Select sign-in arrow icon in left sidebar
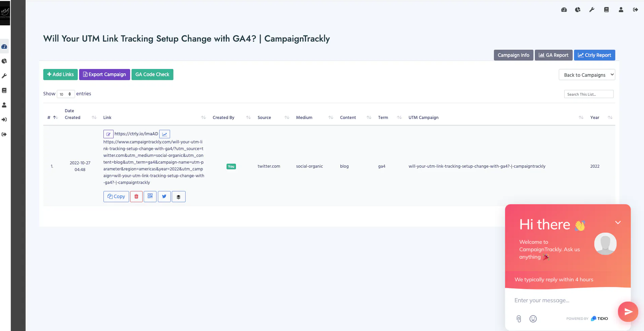This screenshot has width=644, height=331. (x=4, y=120)
